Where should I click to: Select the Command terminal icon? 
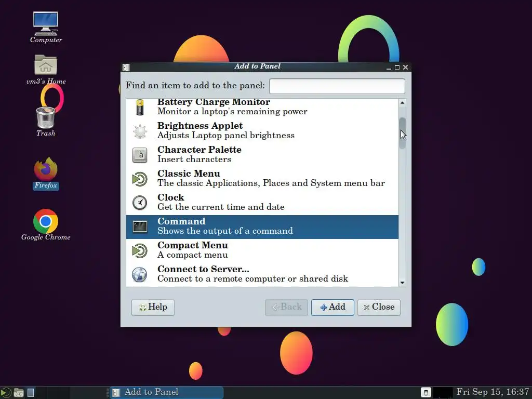pyautogui.click(x=140, y=227)
